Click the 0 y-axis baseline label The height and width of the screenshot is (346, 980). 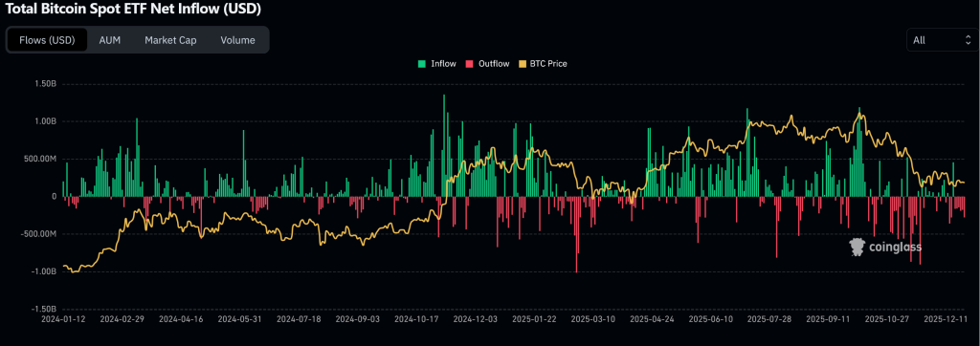coord(55,197)
